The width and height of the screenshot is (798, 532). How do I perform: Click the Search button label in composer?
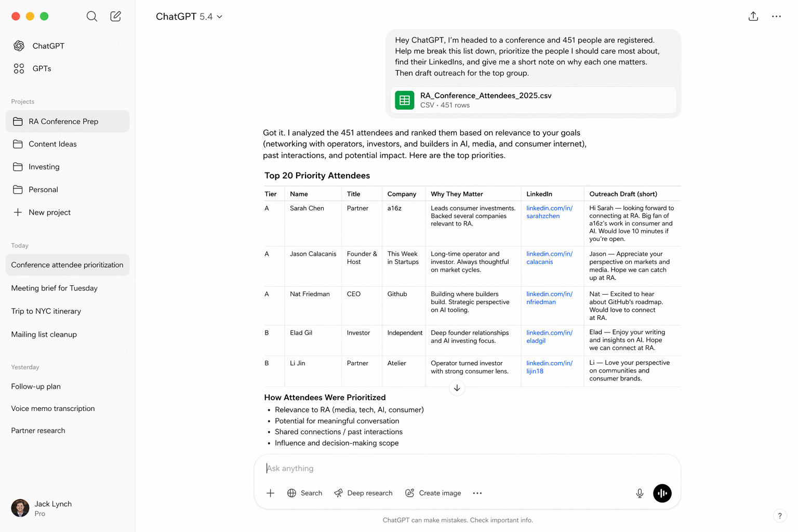pyautogui.click(x=311, y=493)
